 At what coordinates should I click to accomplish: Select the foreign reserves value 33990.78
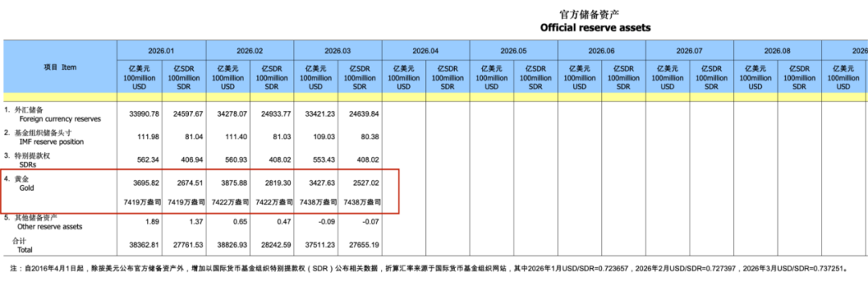click(144, 113)
